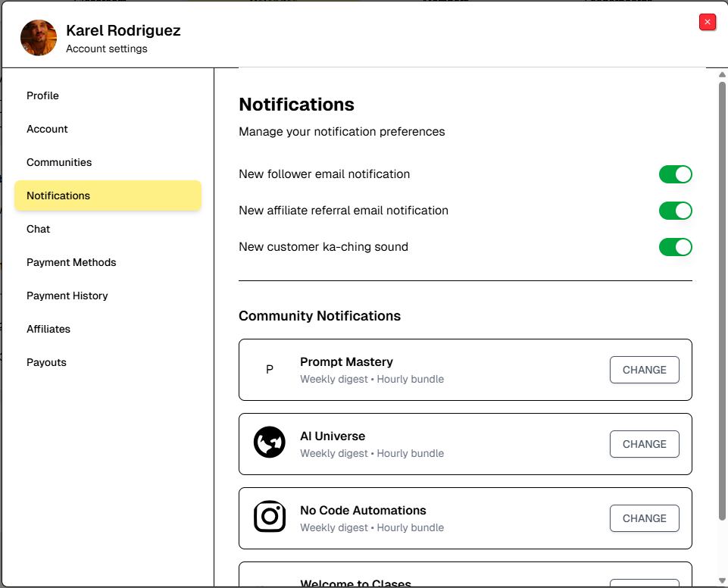Click CHANGE for AI Universe notifications
Image resolution: width=728 pixels, height=588 pixels.
(x=644, y=444)
